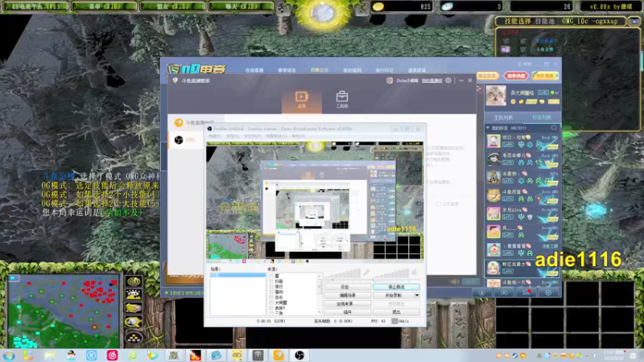
Task: Open the notification icon with red dot
Action: [x=526, y=293]
